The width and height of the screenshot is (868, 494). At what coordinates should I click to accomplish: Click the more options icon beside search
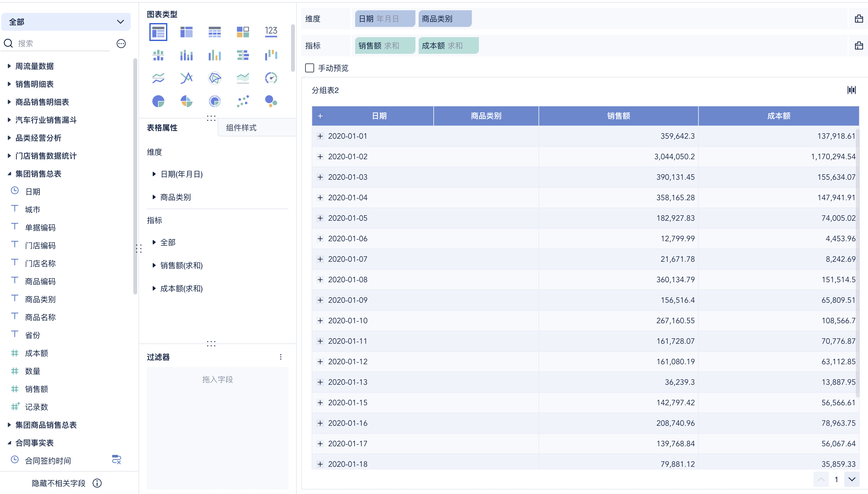click(121, 44)
